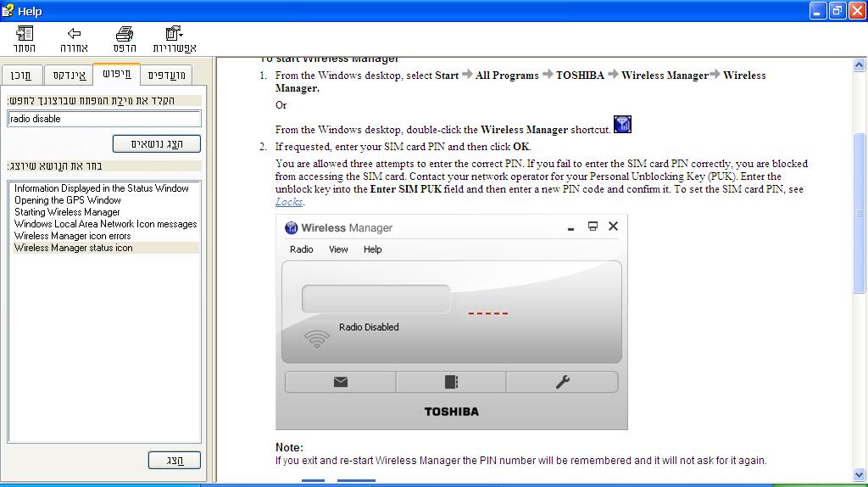
Task: Click the scroll up arrow of content pane
Action: click(x=859, y=64)
